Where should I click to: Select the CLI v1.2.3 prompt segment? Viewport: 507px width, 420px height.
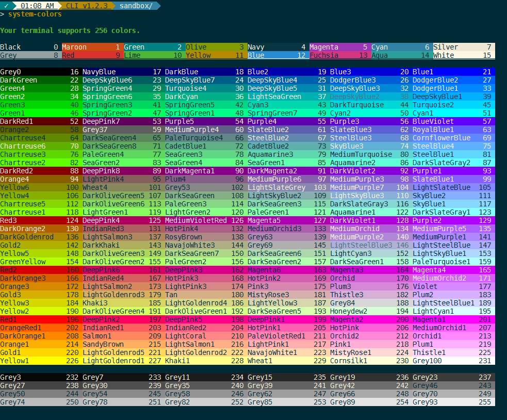[87, 6]
